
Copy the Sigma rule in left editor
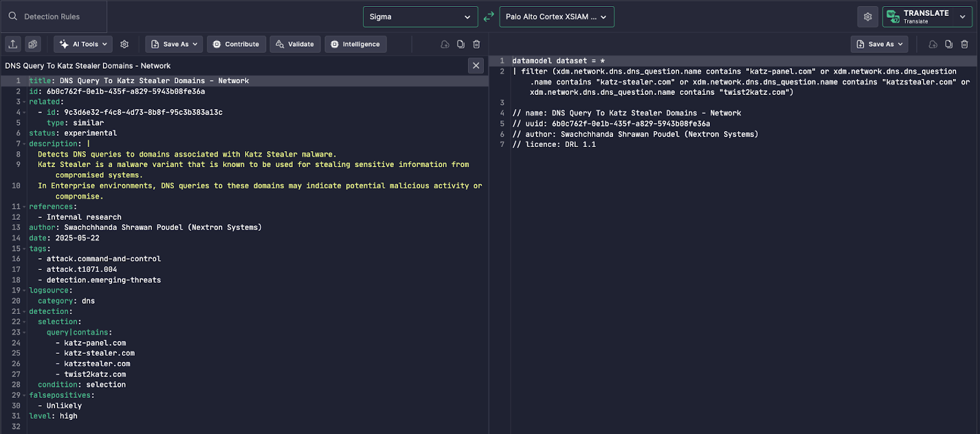click(x=461, y=44)
